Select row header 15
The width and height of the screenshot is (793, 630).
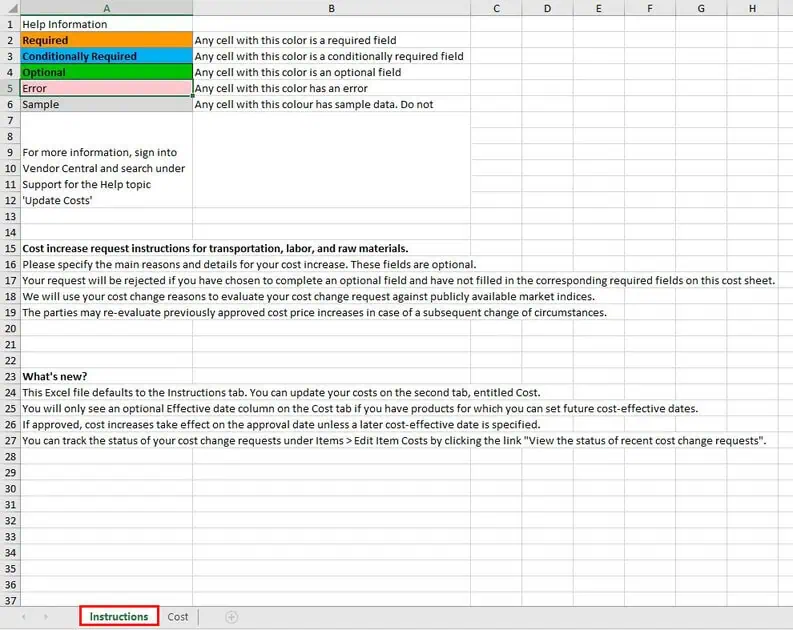tap(10, 248)
